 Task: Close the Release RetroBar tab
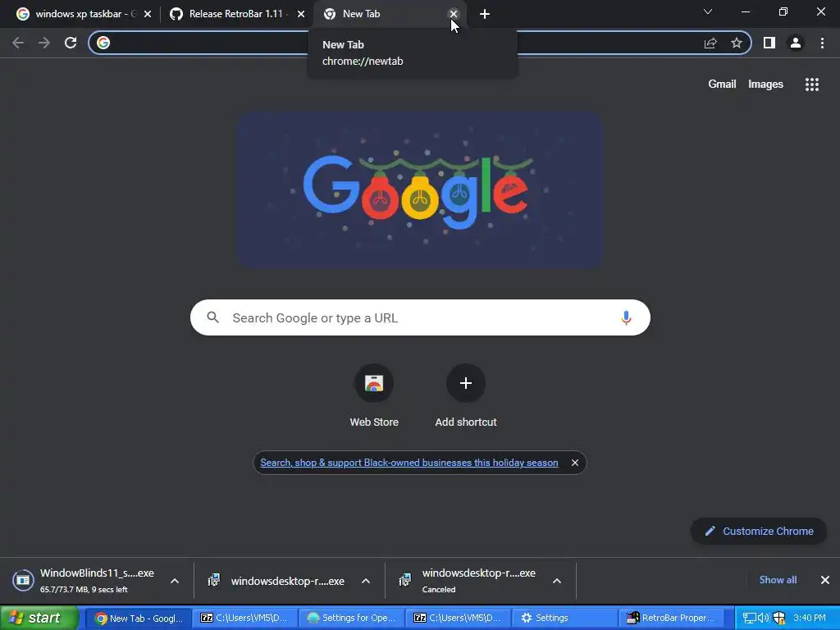(x=301, y=14)
